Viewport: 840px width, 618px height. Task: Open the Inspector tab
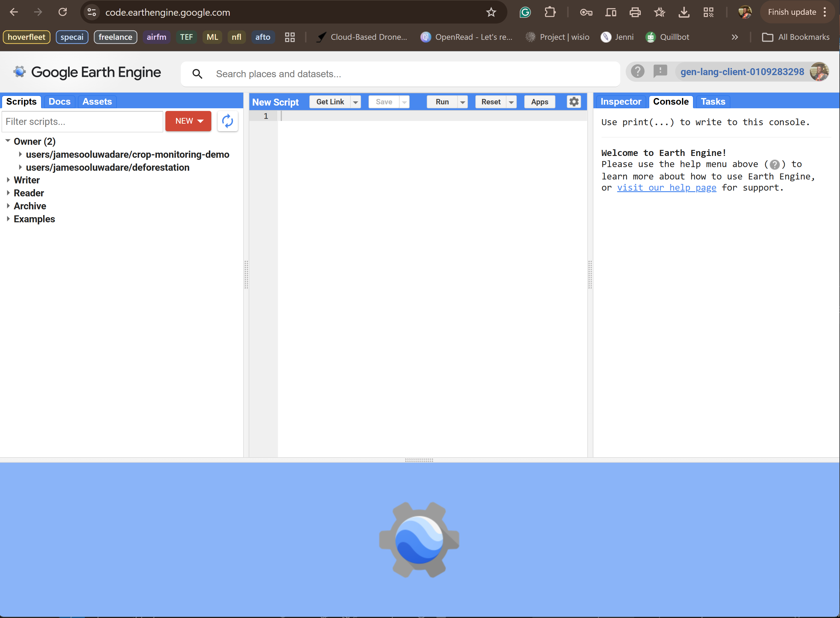click(x=621, y=102)
